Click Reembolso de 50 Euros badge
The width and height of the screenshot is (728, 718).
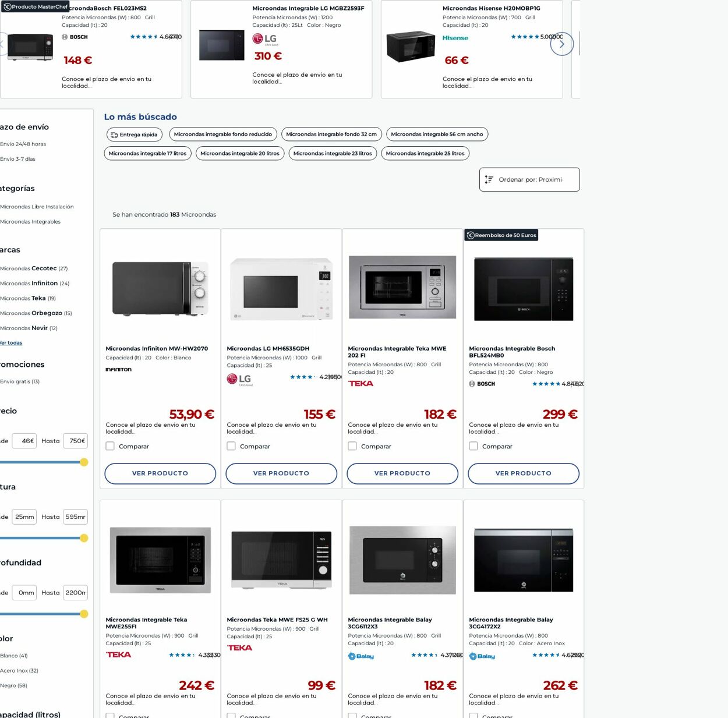point(501,235)
